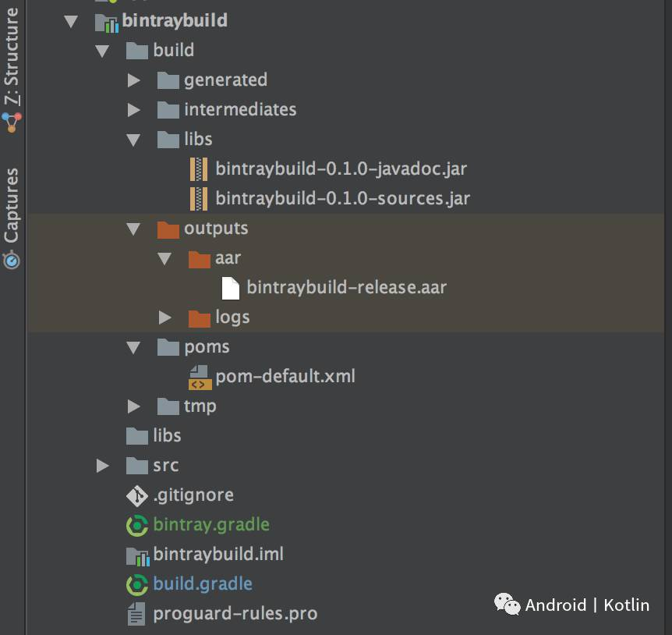Viewport: 672px width, 635px height.
Task: Click the orange outputs folder icon
Action: point(168,229)
